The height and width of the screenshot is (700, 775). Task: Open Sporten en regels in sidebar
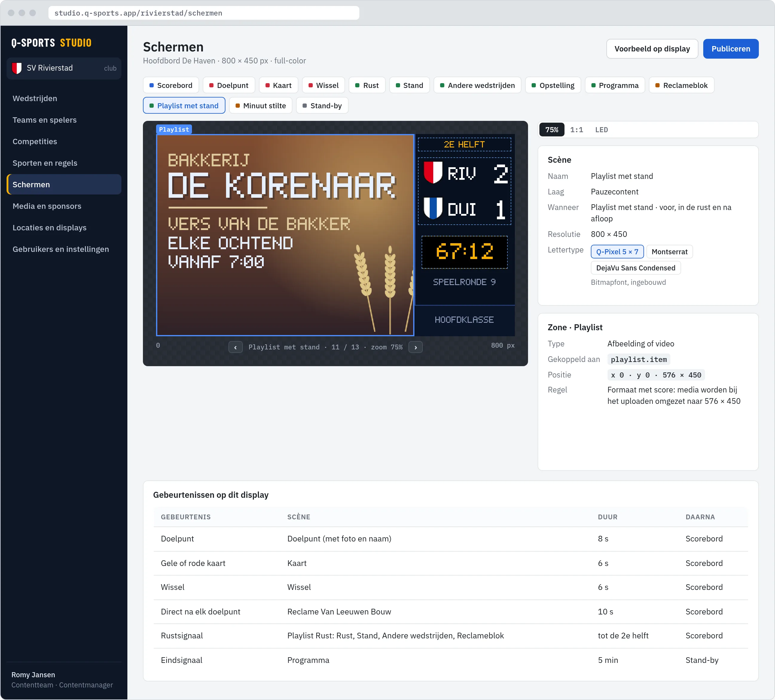[x=64, y=163]
